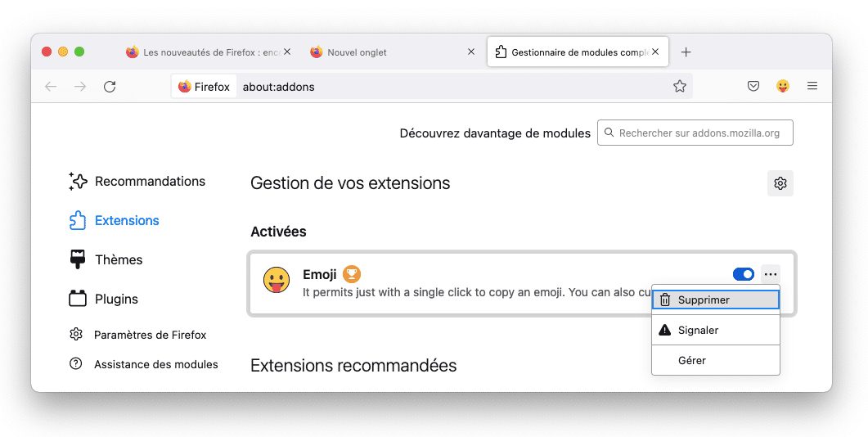Choose Supprimer in the context menu

point(716,300)
